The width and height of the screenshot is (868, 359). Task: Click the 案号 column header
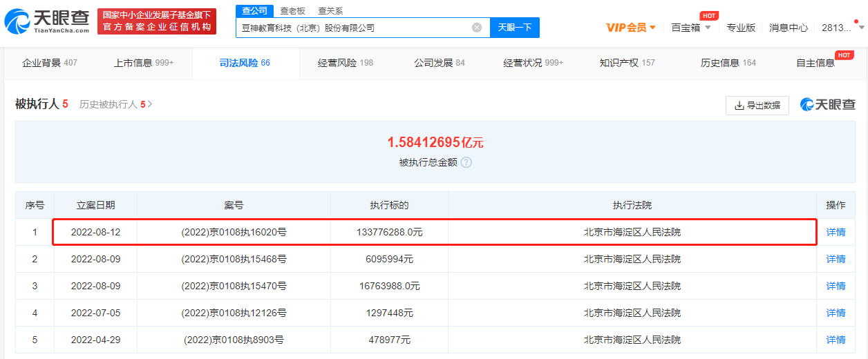coord(234,205)
